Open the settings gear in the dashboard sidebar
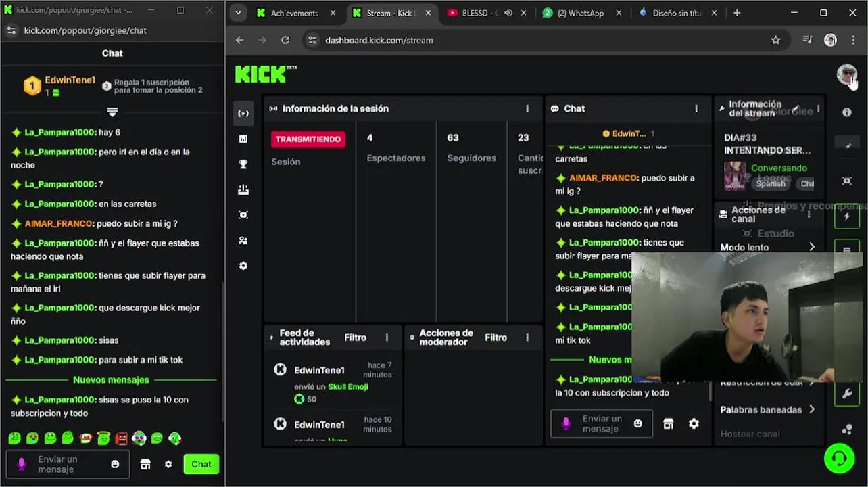 point(243,266)
